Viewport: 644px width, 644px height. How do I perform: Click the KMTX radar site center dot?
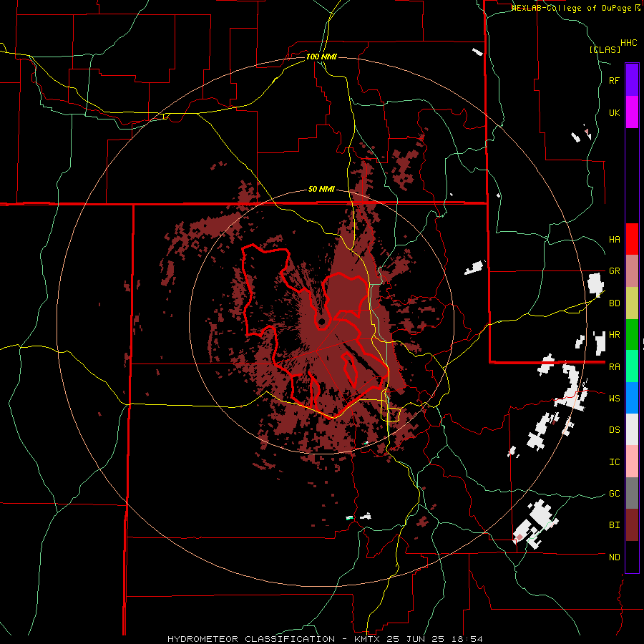pyautogui.click(x=321, y=321)
